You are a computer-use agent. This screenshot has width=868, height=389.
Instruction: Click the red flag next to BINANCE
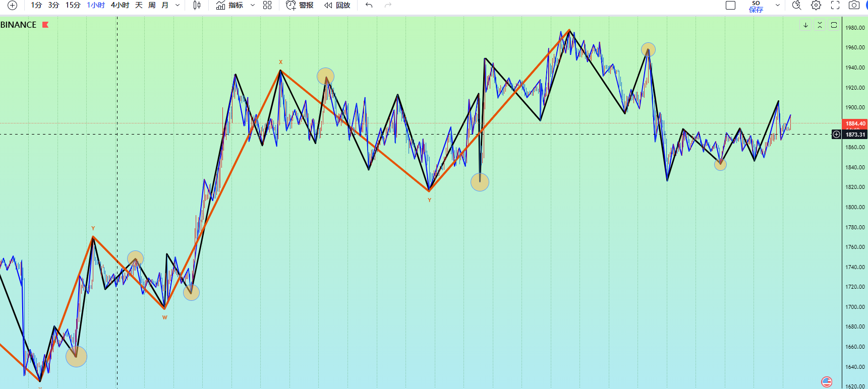point(45,25)
